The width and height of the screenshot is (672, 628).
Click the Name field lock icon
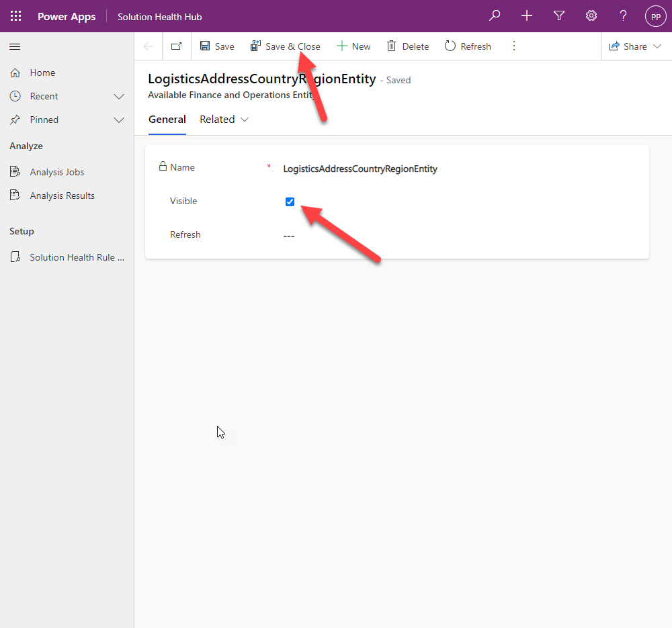pyautogui.click(x=163, y=166)
